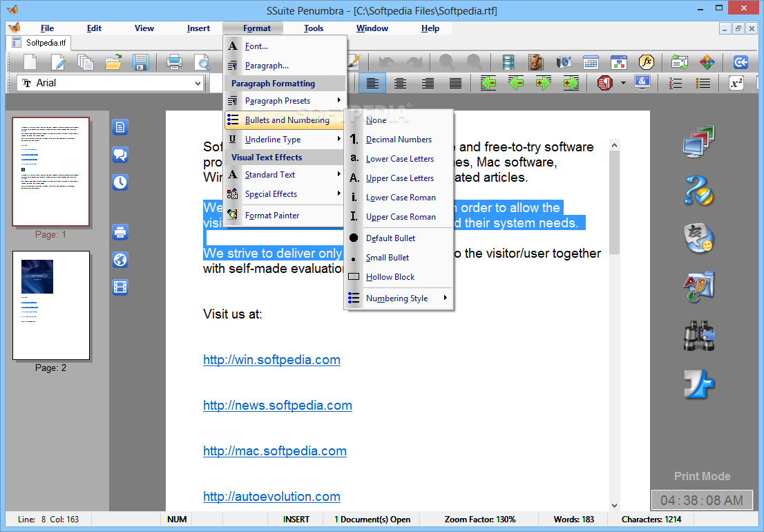Viewport: 764px width, 532px height.
Task: Click the ABC spell check icon
Action: [698, 287]
